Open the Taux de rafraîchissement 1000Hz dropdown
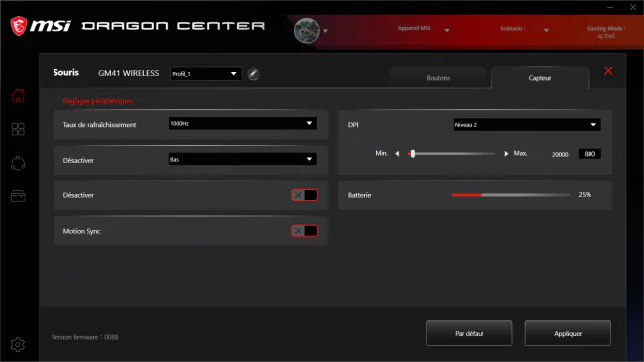The width and height of the screenshot is (644, 362). (x=243, y=123)
